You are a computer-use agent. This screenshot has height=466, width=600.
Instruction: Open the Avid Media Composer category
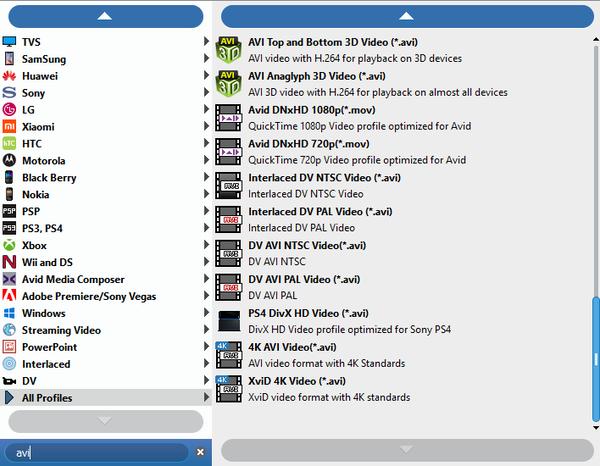tap(73, 279)
